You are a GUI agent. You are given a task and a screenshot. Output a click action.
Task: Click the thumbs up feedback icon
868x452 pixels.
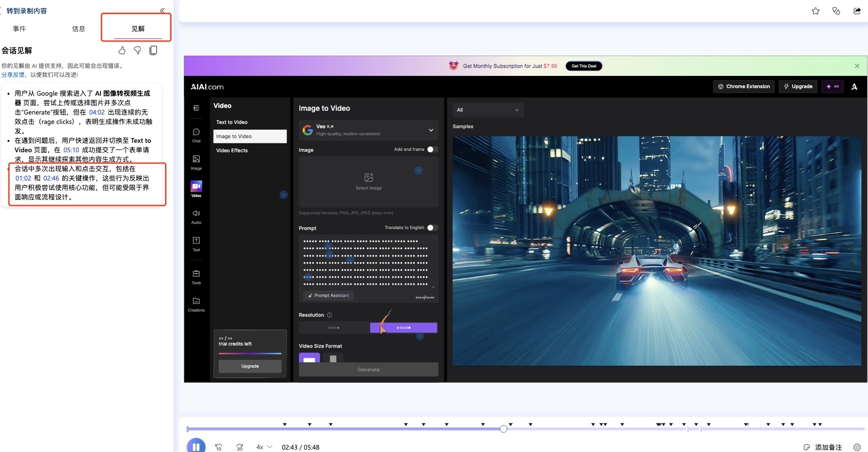[x=122, y=50]
